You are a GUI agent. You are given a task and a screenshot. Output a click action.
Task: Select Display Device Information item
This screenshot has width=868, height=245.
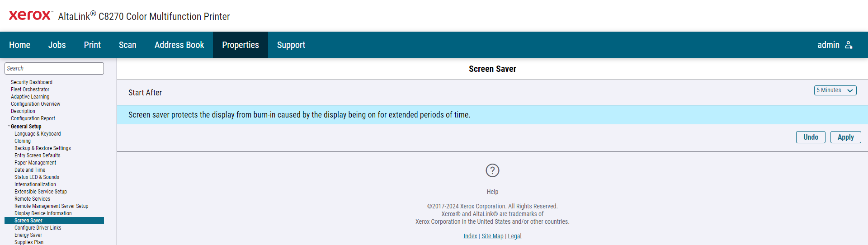tap(43, 213)
